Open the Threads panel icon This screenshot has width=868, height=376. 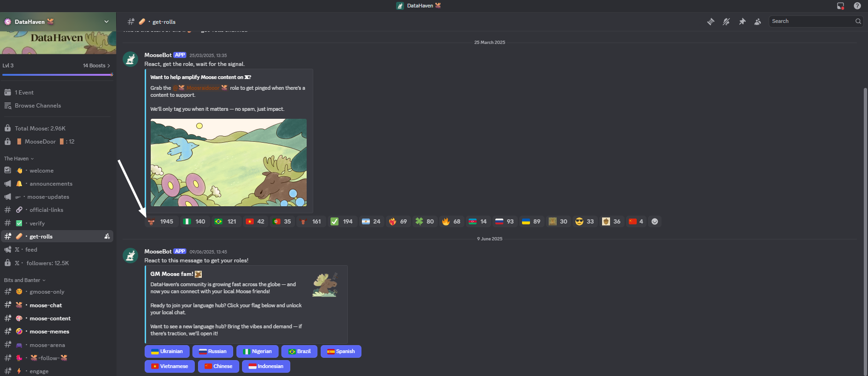[711, 22]
